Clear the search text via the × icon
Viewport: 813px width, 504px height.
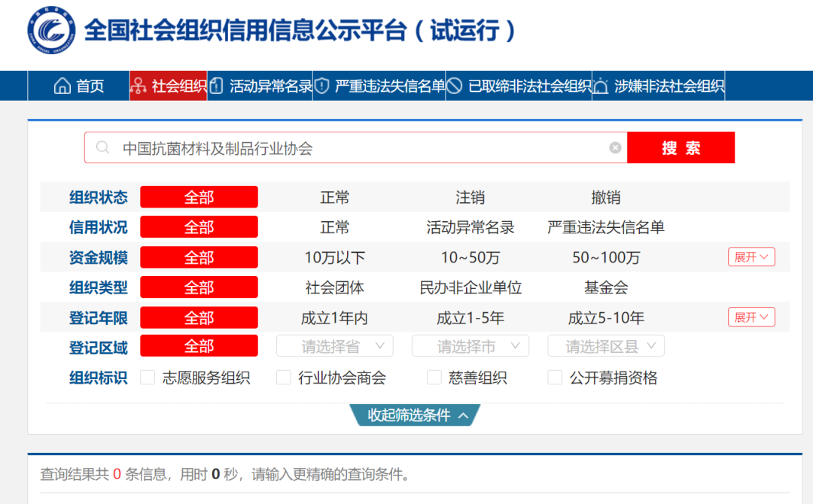pos(615,147)
